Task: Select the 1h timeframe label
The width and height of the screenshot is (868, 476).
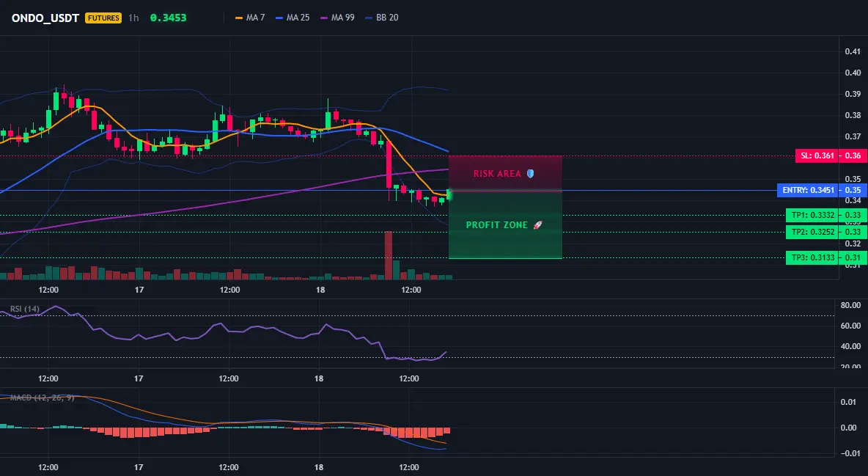Action: (x=133, y=18)
